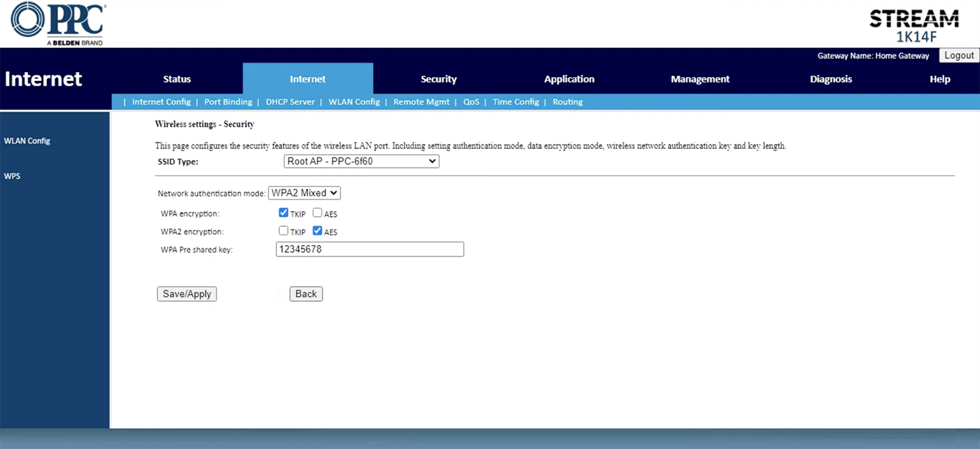Select the Management tab
Viewport: 980px width, 449px height.
[700, 79]
